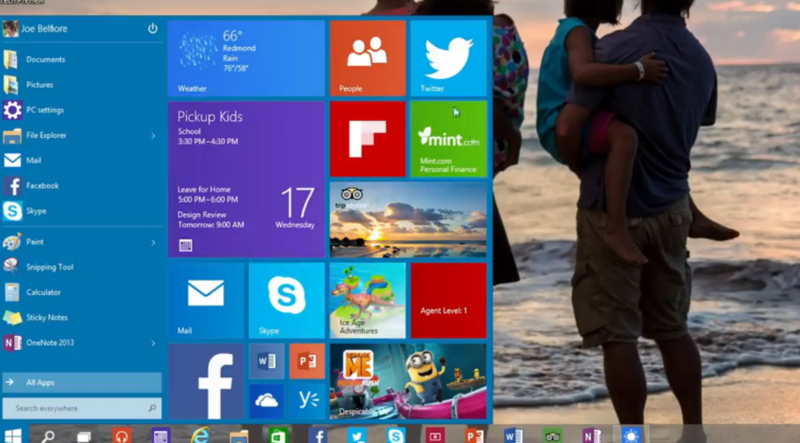
Task: Open the Twitter tile
Action: coord(448,58)
